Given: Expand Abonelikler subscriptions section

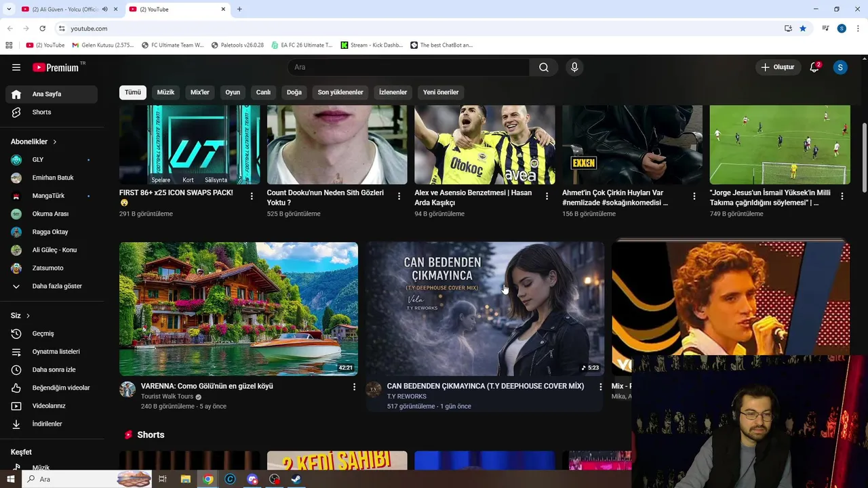Looking at the screenshot, I should coord(33,142).
